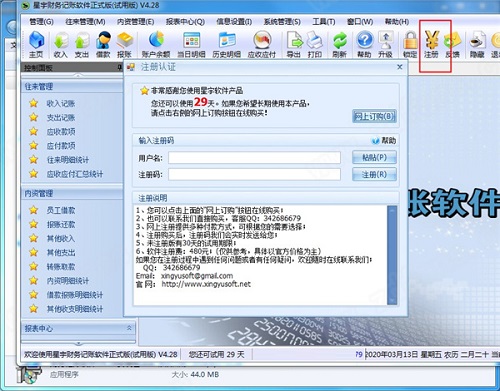Select 往来明细统计 in sidebar
Screen dimensions: 500x391
point(68,160)
